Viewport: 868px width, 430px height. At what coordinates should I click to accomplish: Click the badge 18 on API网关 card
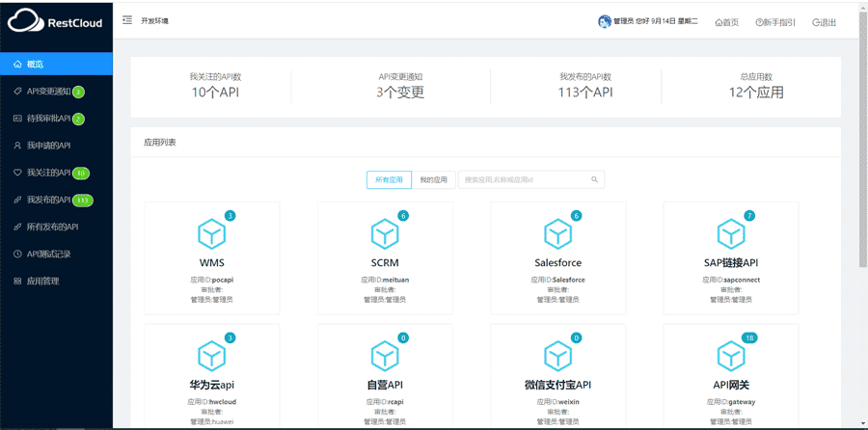[749, 337]
